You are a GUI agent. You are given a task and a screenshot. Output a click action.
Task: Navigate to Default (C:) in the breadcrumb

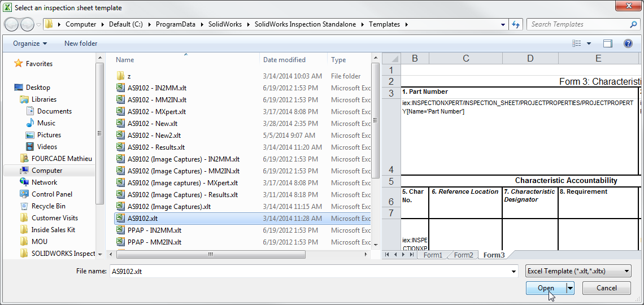pos(126,25)
